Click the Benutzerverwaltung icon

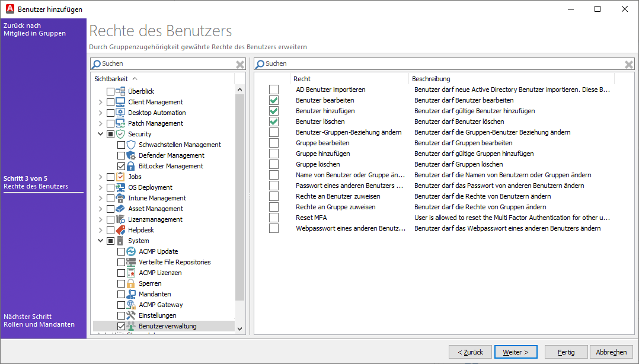pyautogui.click(x=130, y=325)
